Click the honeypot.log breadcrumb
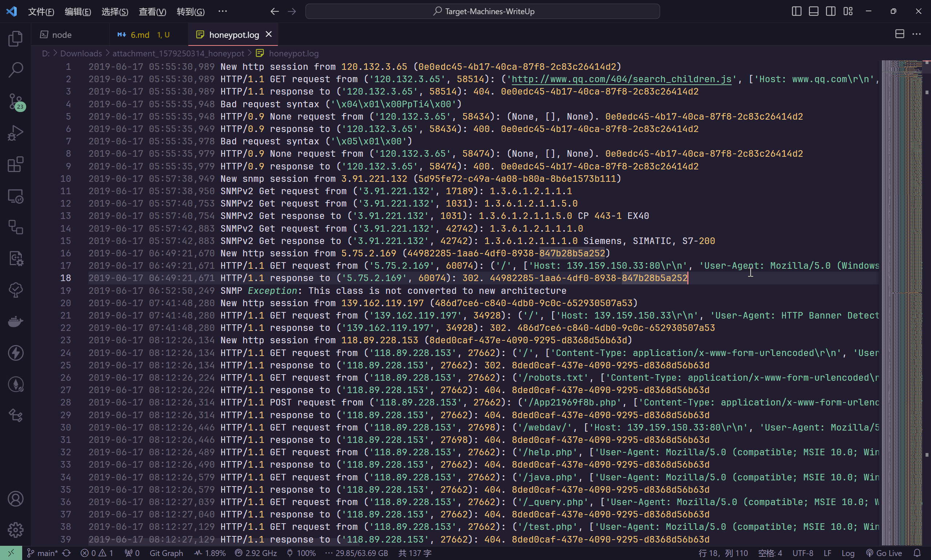 click(293, 53)
